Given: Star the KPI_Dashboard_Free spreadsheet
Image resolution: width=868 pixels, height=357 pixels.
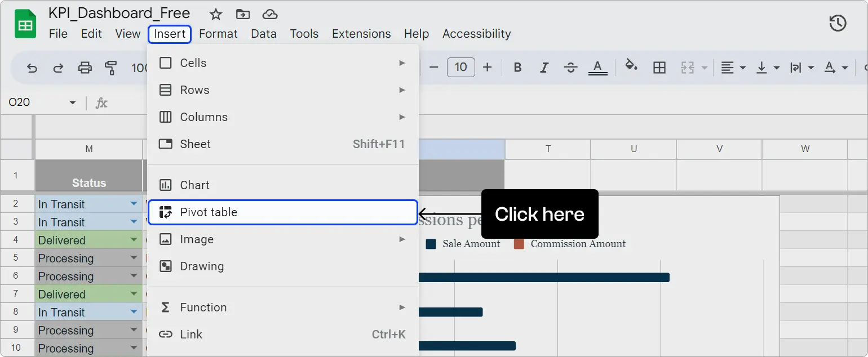Looking at the screenshot, I should 215,14.
